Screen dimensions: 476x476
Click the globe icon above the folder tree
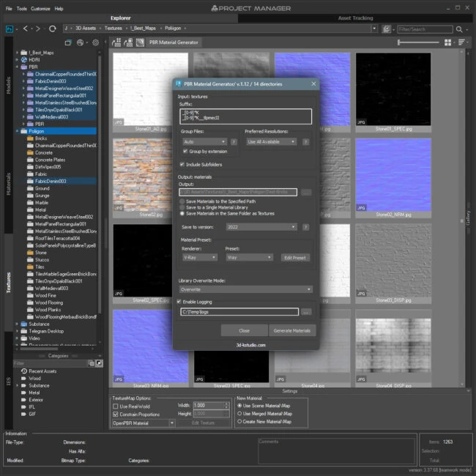coord(80,42)
